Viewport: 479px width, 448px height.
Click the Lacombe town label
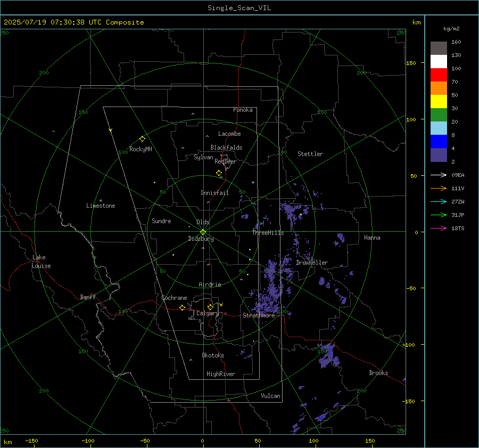[229, 134]
